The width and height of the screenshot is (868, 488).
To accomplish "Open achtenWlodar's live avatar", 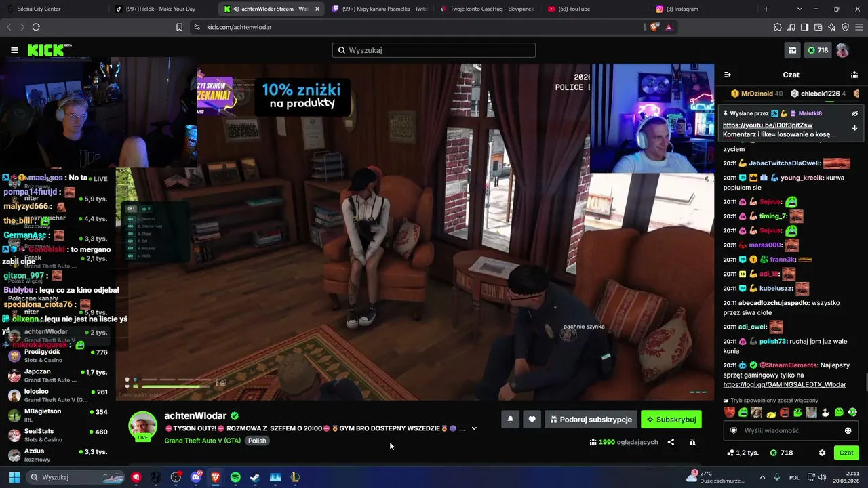I will click(x=143, y=426).
